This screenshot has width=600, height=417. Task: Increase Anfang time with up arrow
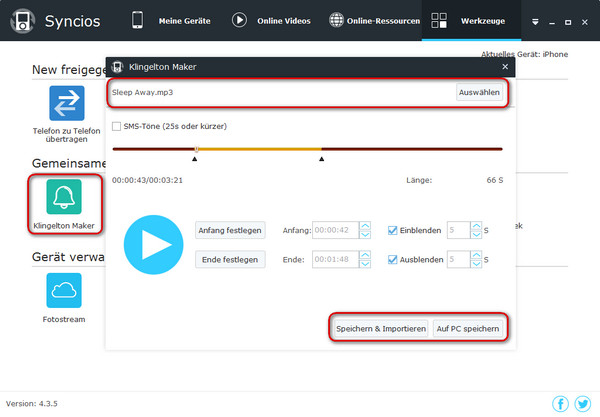point(365,226)
